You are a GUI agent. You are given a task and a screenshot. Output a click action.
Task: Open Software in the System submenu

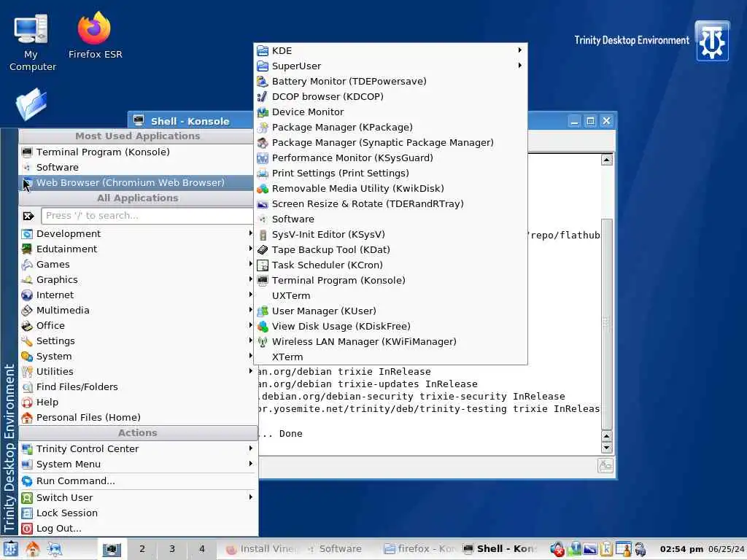pos(390,219)
